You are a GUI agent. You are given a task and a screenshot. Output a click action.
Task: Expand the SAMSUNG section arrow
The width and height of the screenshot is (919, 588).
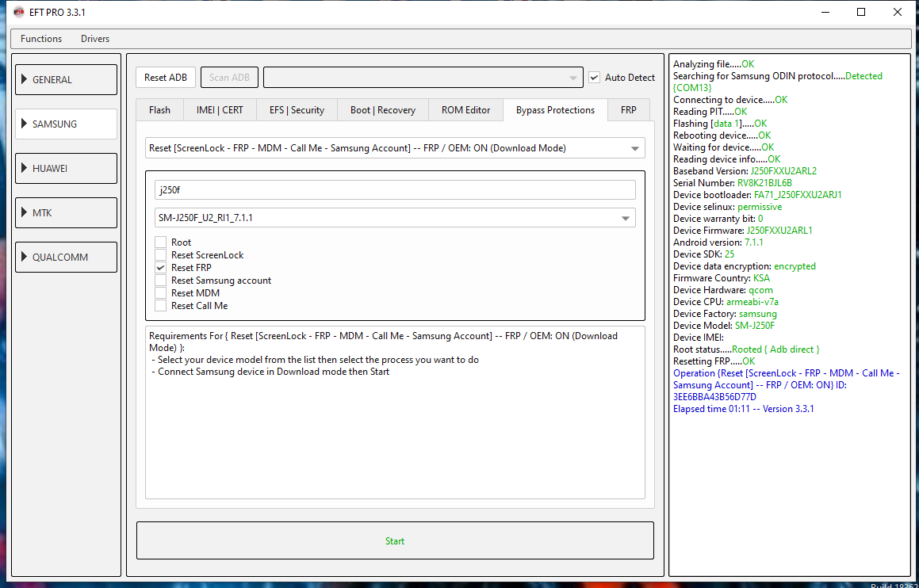24,124
